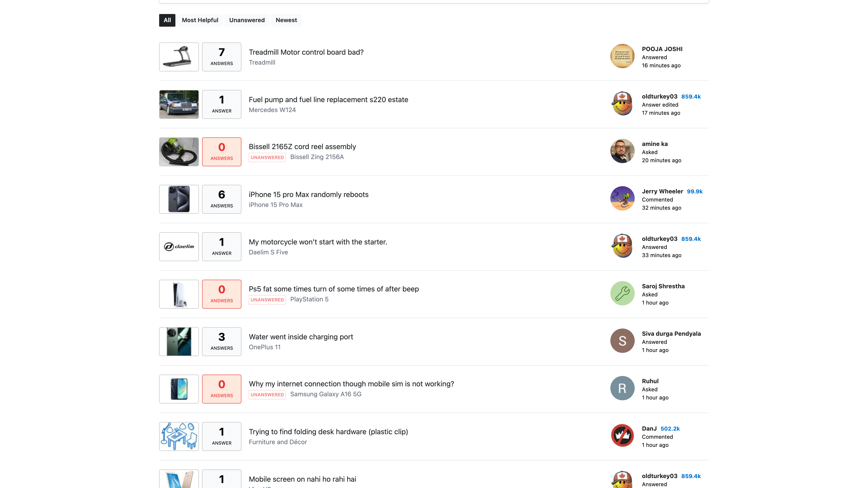Open POOJA JOSHI's profile name
The width and height of the screenshot is (868, 488).
662,49
